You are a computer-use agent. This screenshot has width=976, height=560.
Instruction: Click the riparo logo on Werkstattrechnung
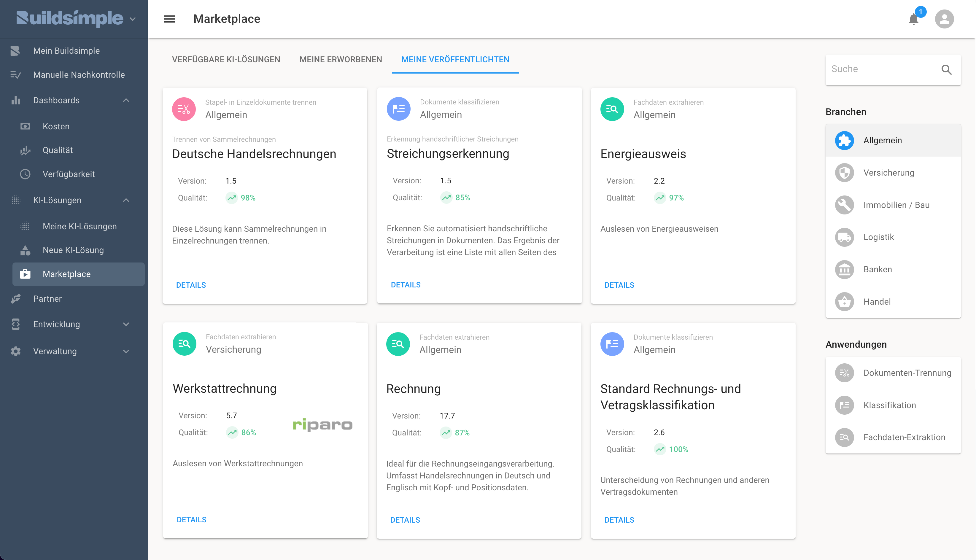[322, 425]
